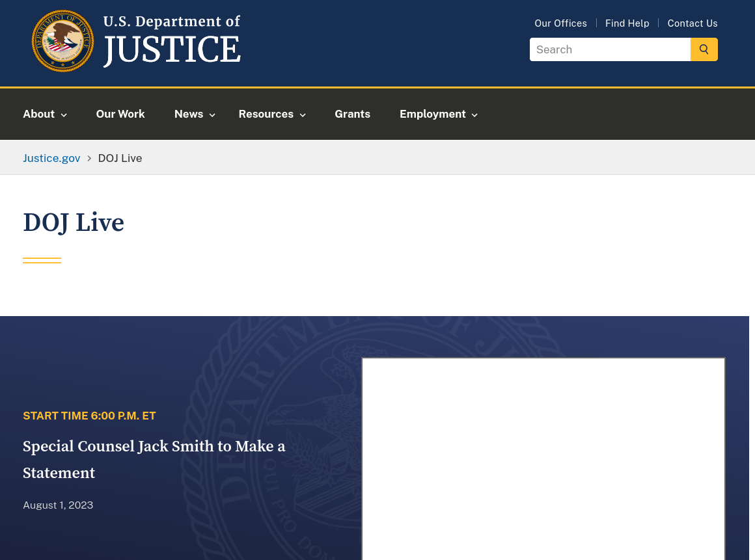Click the Find Help link
This screenshot has width=755, height=560.
[x=627, y=23]
